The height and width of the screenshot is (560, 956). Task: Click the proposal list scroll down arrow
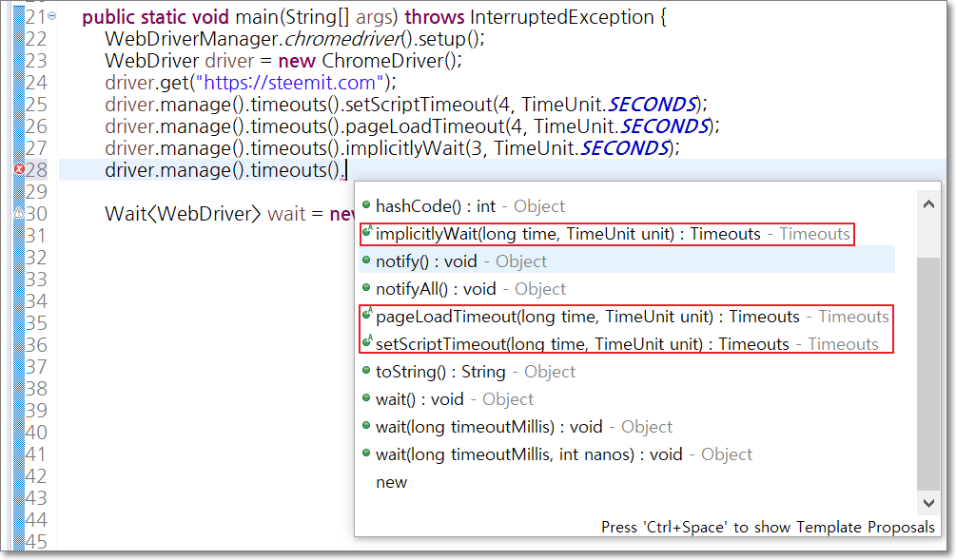928,503
